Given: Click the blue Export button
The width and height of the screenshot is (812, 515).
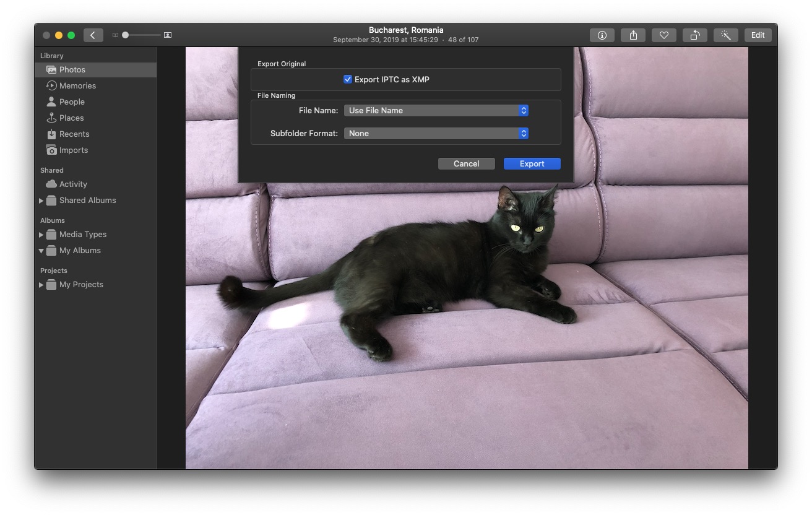Looking at the screenshot, I should [532, 164].
